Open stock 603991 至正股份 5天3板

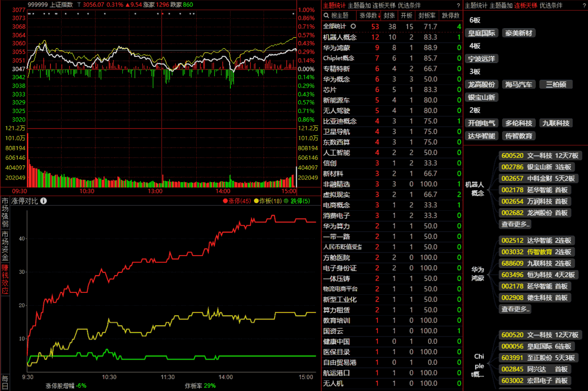pyautogui.click(x=538, y=358)
